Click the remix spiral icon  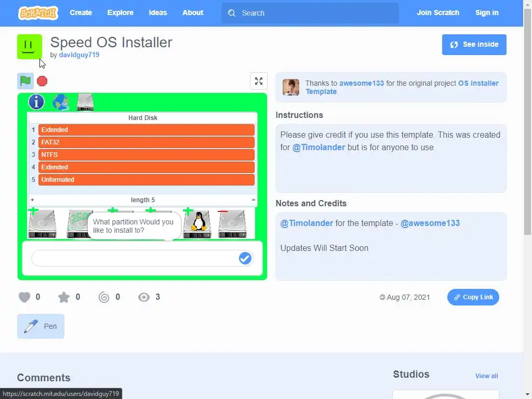coord(104,297)
